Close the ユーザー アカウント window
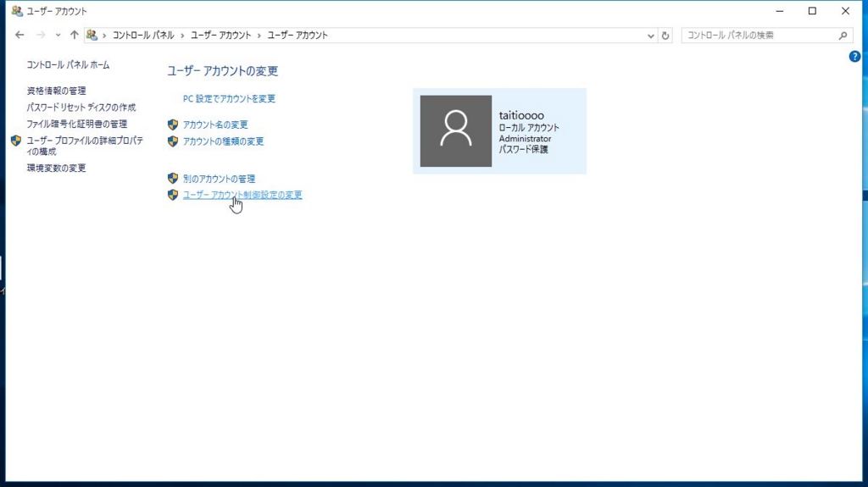 click(845, 11)
